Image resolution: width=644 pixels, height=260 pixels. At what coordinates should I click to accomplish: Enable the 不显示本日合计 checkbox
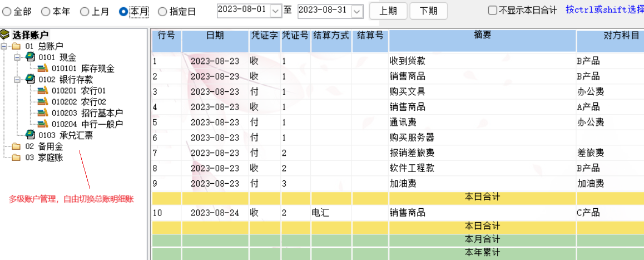492,11
